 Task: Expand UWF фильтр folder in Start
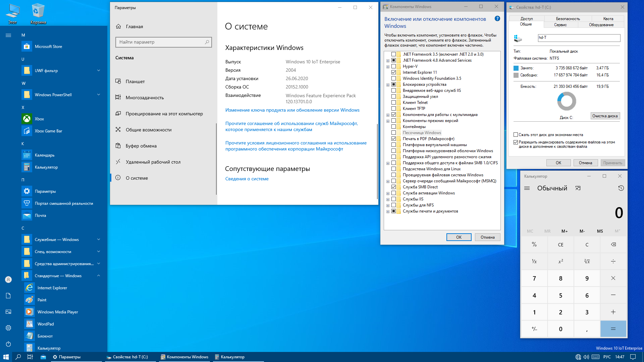click(x=99, y=71)
